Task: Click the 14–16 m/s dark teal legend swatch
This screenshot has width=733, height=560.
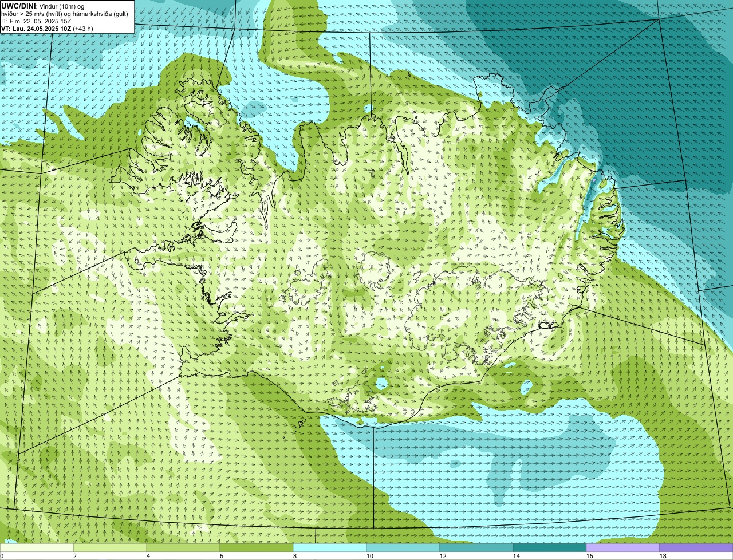Action: pos(550,548)
